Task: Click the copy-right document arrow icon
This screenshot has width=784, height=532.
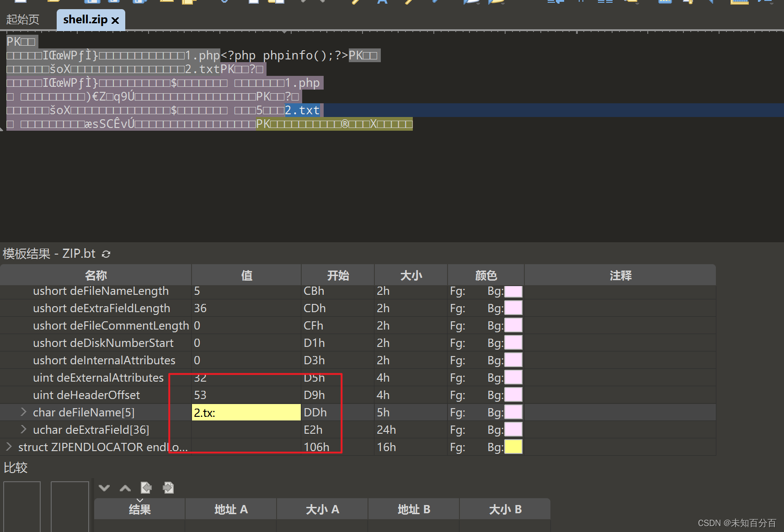Action: [168, 488]
